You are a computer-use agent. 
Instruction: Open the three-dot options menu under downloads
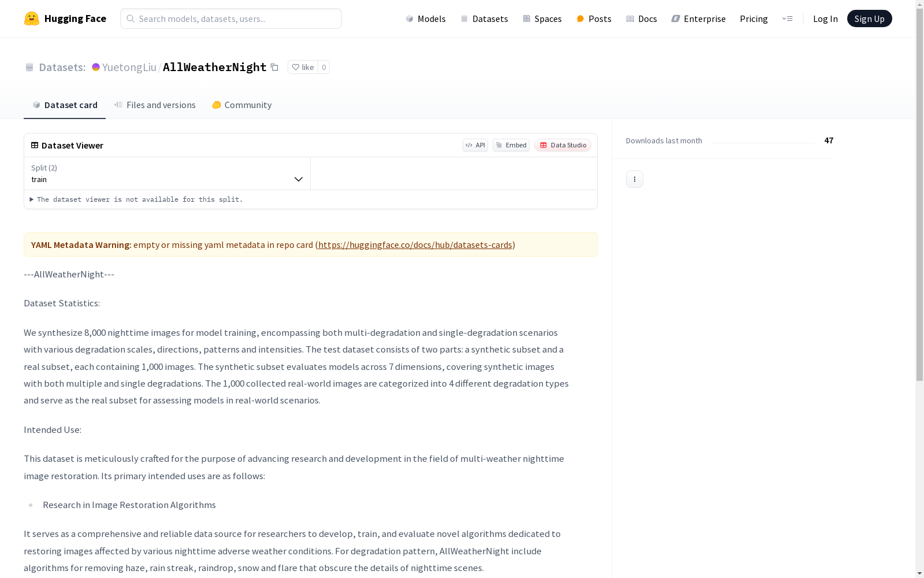pos(635,179)
